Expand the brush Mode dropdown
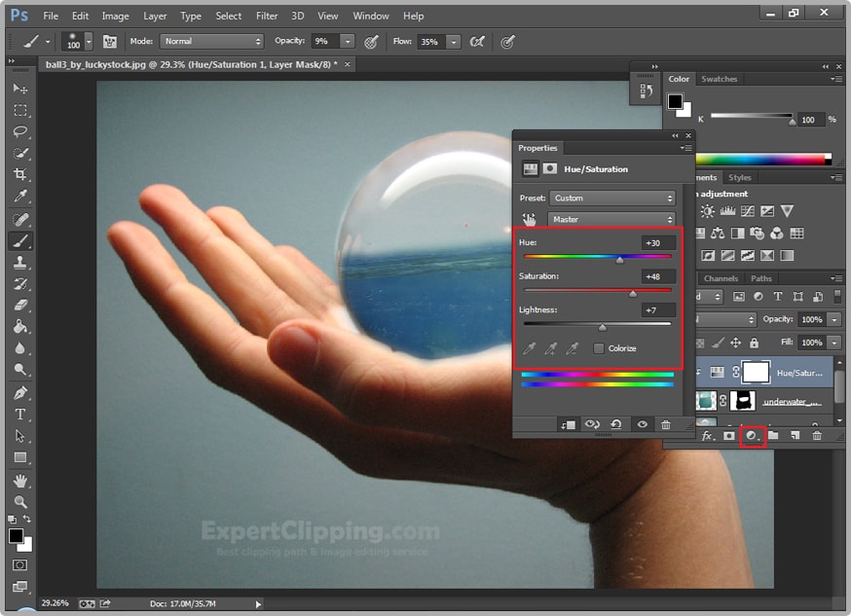This screenshot has width=851, height=616. click(212, 42)
